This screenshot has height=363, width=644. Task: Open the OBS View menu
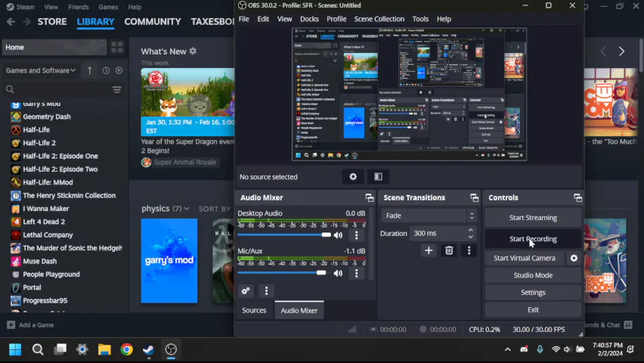point(284,19)
